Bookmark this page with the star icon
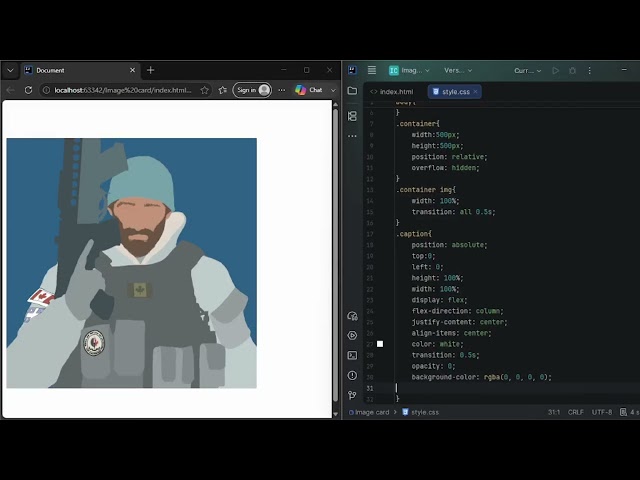 pyautogui.click(x=204, y=90)
